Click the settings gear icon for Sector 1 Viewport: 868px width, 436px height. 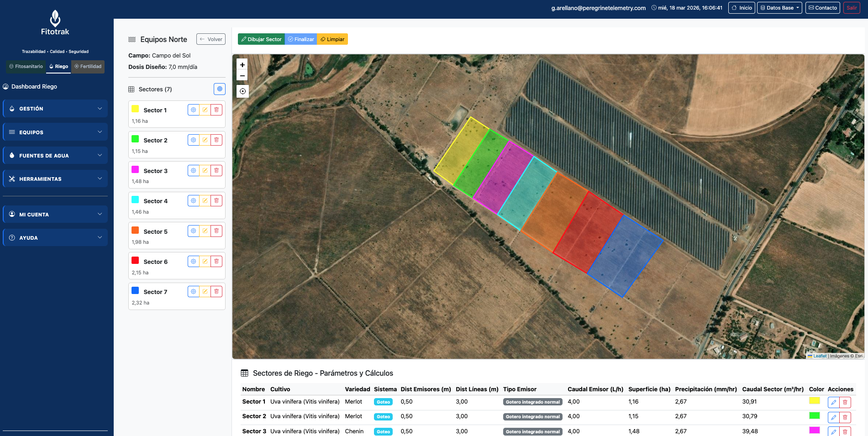(x=194, y=110)
